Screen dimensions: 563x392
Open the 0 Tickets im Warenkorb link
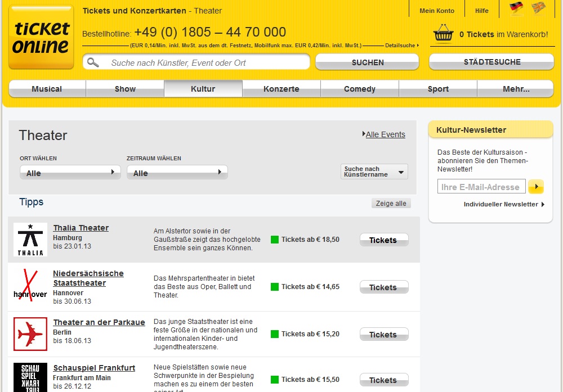click(x=504, y=34)
